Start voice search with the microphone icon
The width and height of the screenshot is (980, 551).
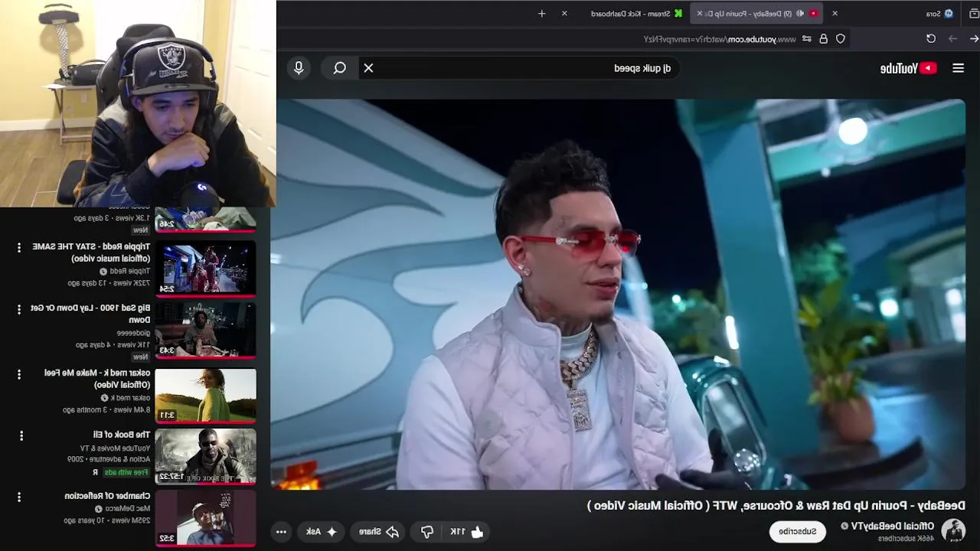[x=299, y=68]
